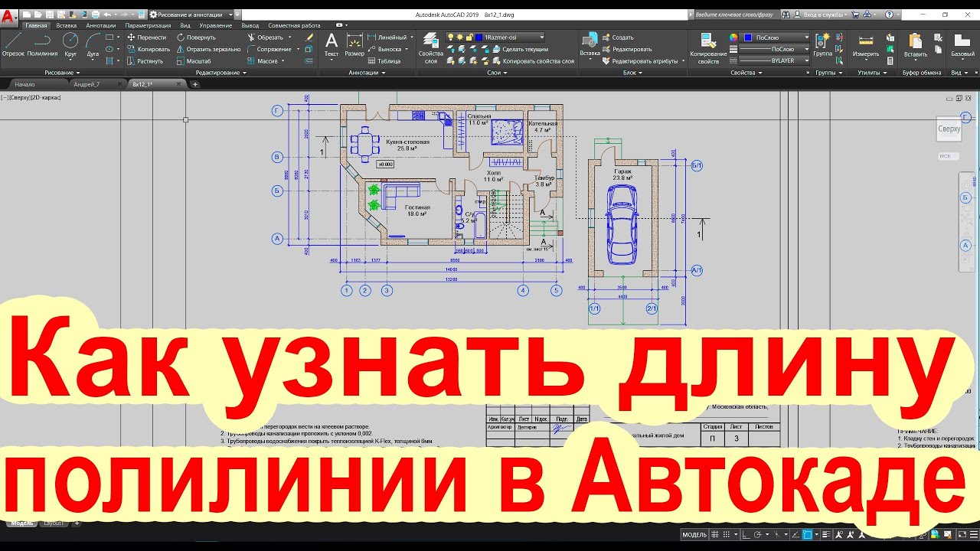The height and width of the screenshot is (551, 980).
Task: Select the Полилиния polyline tool
Action: coord(42,44)
